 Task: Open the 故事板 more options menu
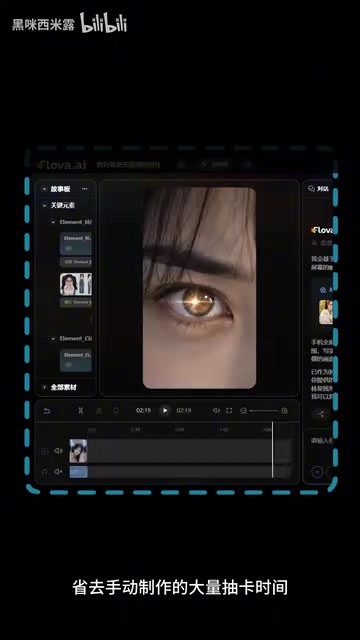coord(84,189)
